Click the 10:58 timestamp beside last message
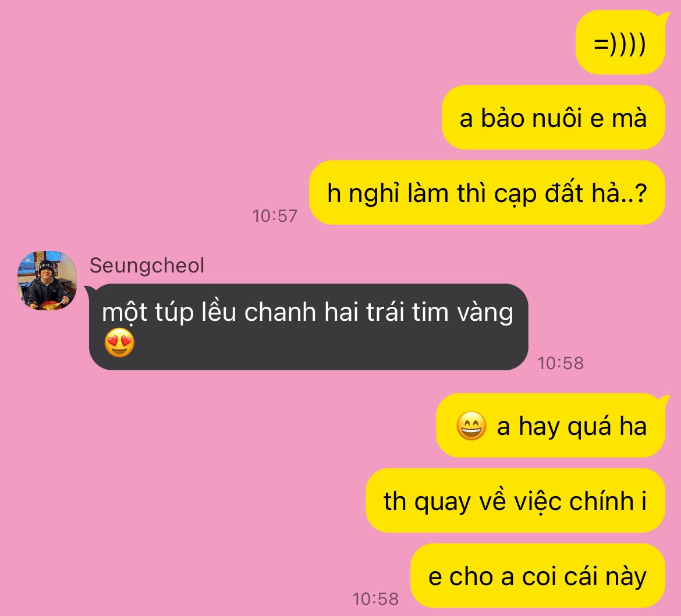 pos(375,599)
